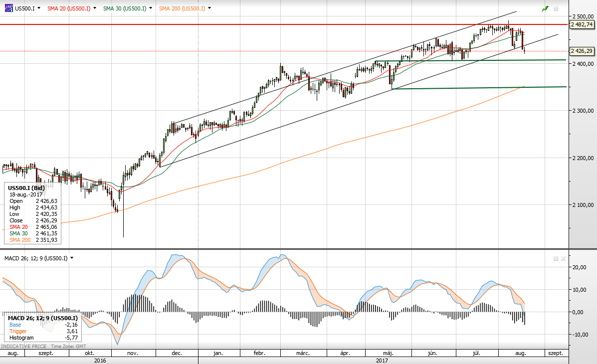
Task: Click the MACD 26; 12; 9 (US500.I) panel title
Action: (x=36, y=258)
